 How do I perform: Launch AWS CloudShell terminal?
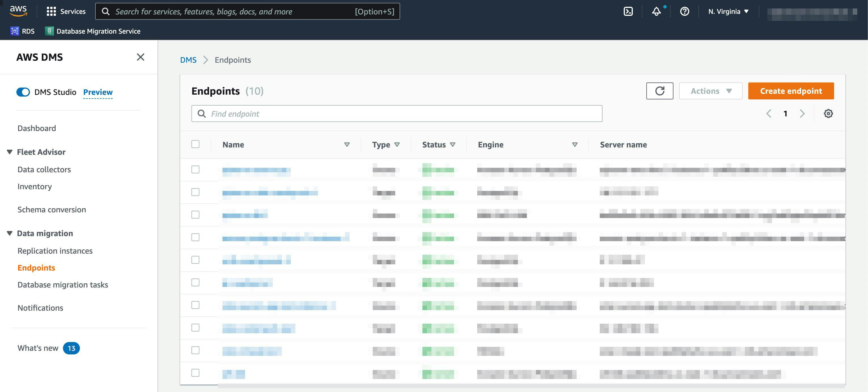[628, 11]
